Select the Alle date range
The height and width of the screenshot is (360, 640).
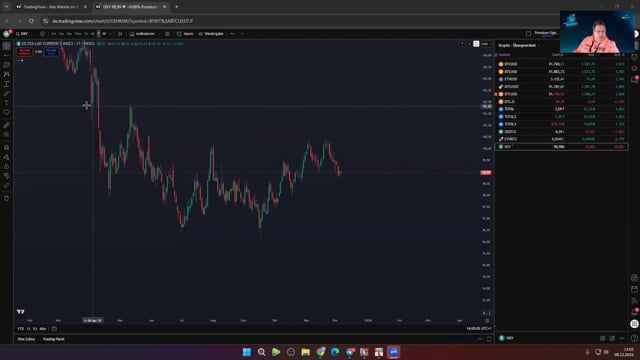click(x=42, y=329)
